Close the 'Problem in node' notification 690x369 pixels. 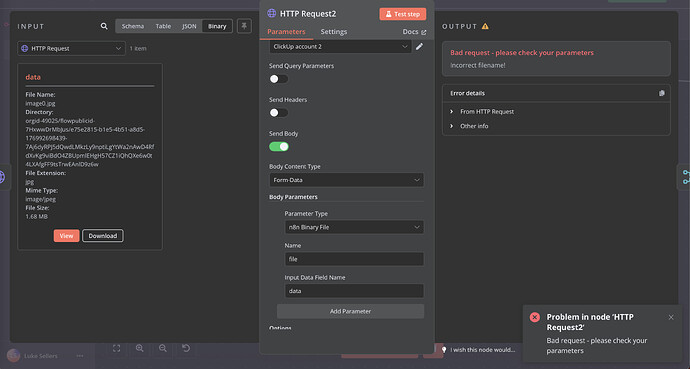(671, 317)
